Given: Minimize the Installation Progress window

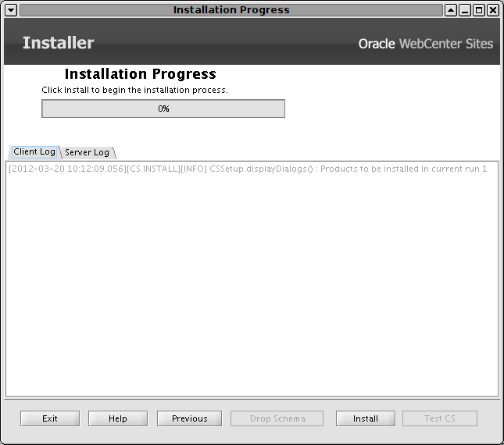Looking at the screenshot, I should (x=465, y=10).
